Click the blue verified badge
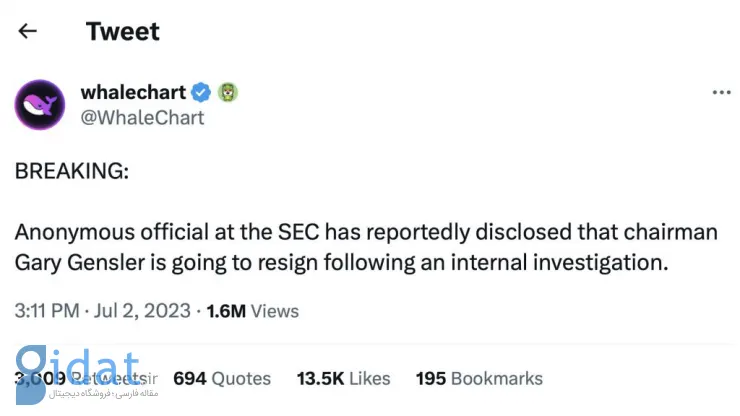Image resolution: width=740 pixels, height=416 pixels. click(201, 92)
